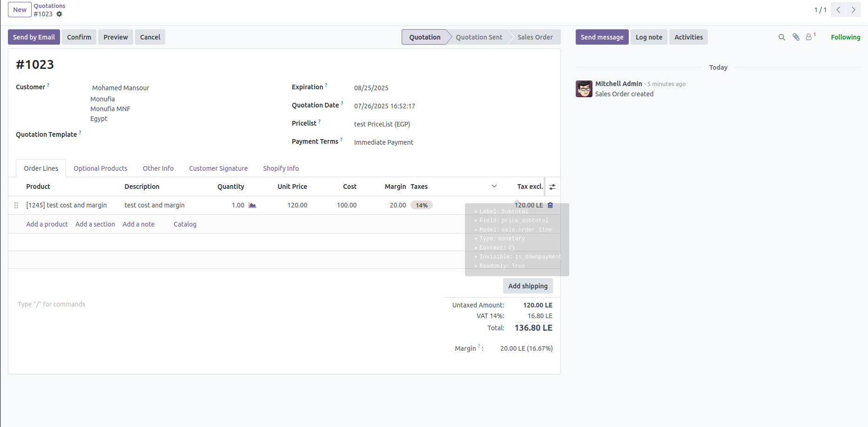Click Send message in chatter
The width and height of the screenshot is (868, 427).
pyautogui.click(x=602, y=37)
